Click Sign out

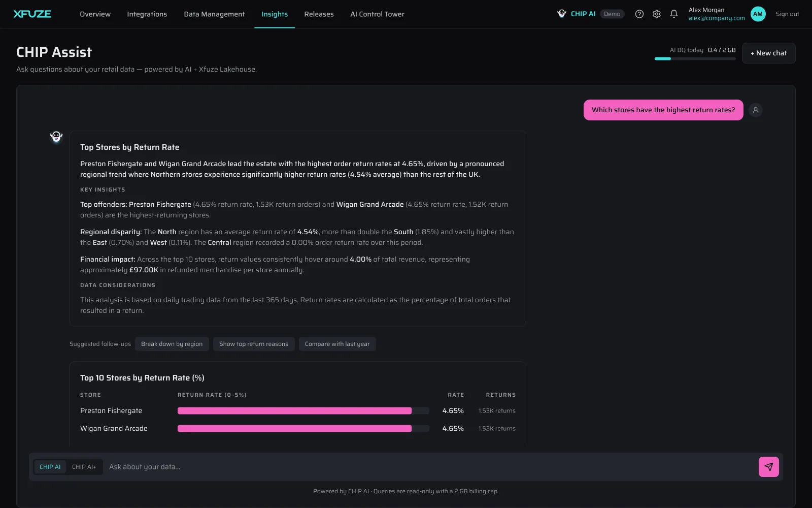click(787, 14)
